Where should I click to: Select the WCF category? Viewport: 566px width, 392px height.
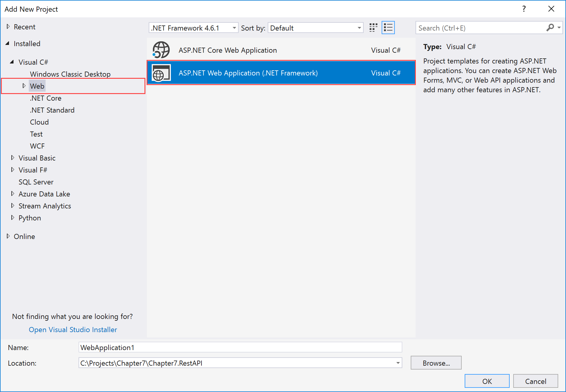click(37, 146)
